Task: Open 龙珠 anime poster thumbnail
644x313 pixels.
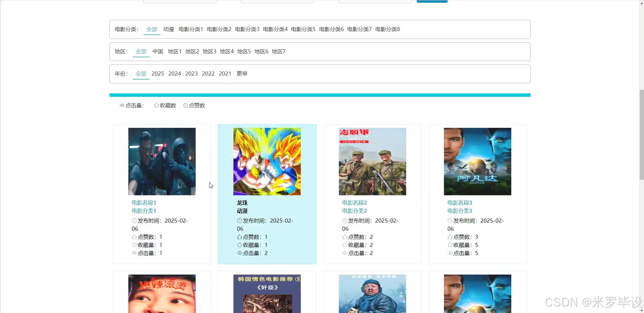Action: coord(267,162)
